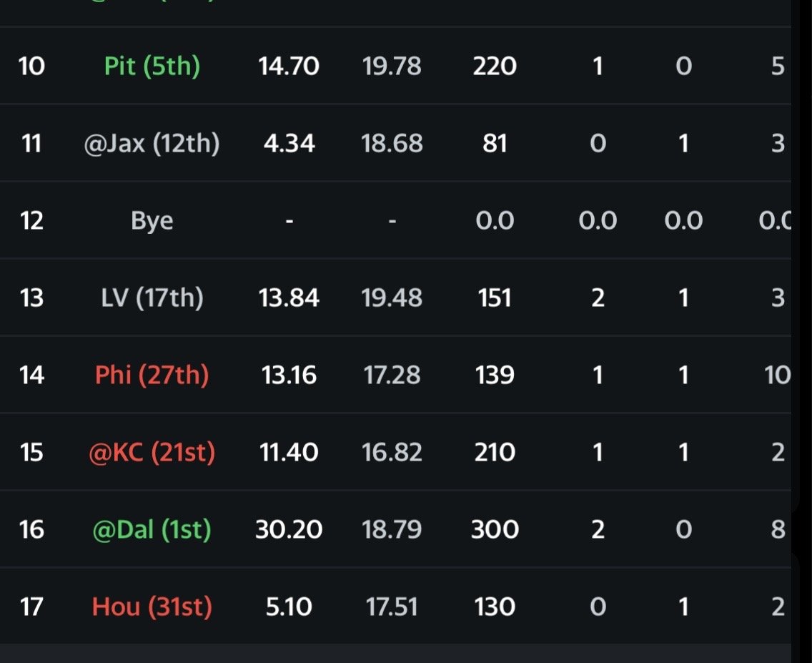Select the 81 yards stat cell
Image resolution: width=812 pixels, height=663 pixels.
495,144
